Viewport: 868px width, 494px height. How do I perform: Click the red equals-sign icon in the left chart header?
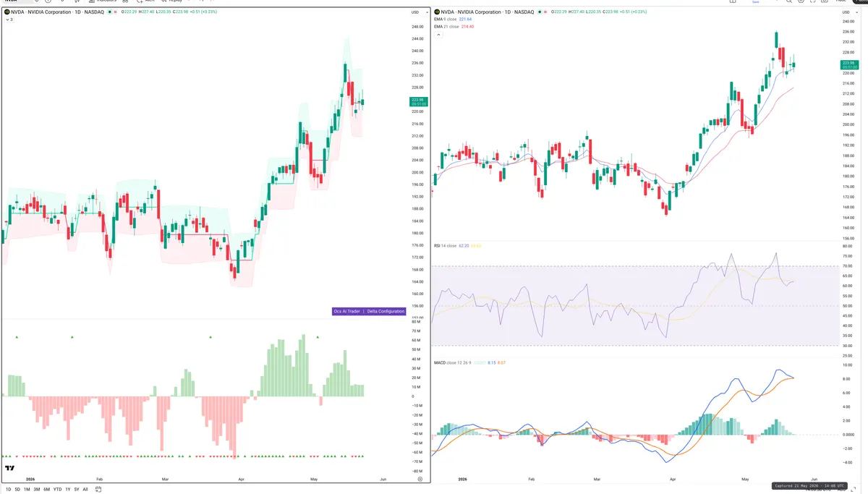coord(115,12)
